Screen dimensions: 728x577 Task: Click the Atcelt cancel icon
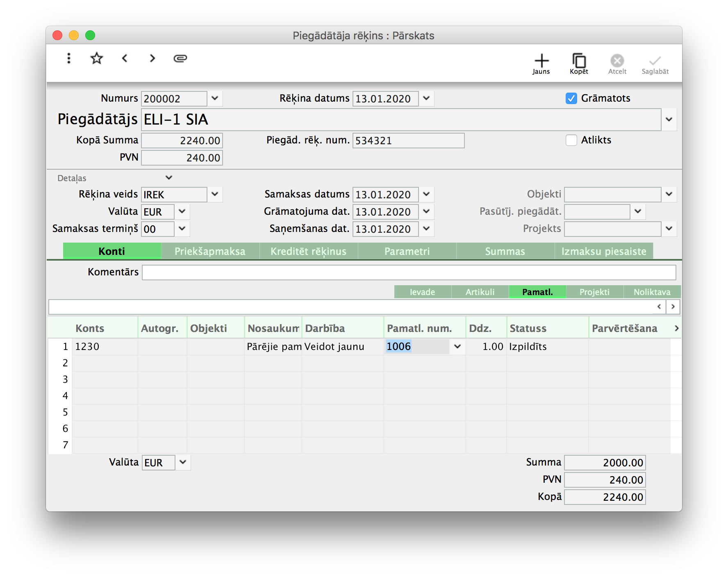(617, 64)
